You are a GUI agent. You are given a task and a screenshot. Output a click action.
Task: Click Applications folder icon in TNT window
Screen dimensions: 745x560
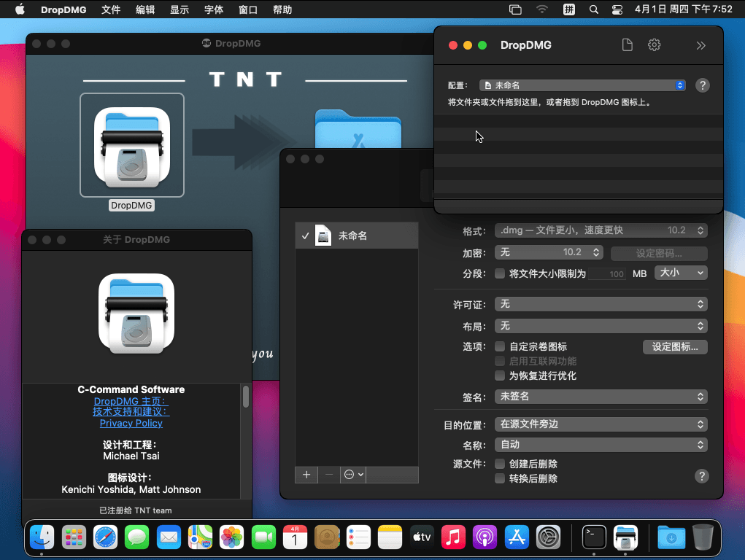coord(358,129)
